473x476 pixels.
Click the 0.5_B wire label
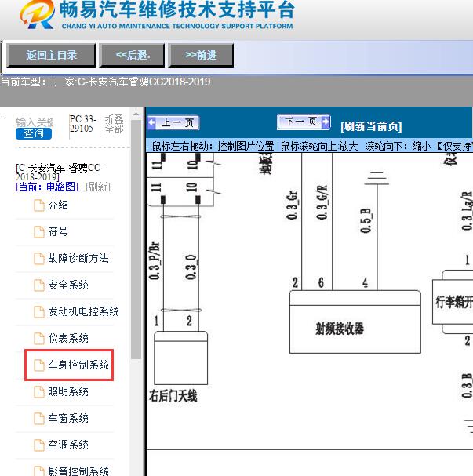(x=366, y=220)
